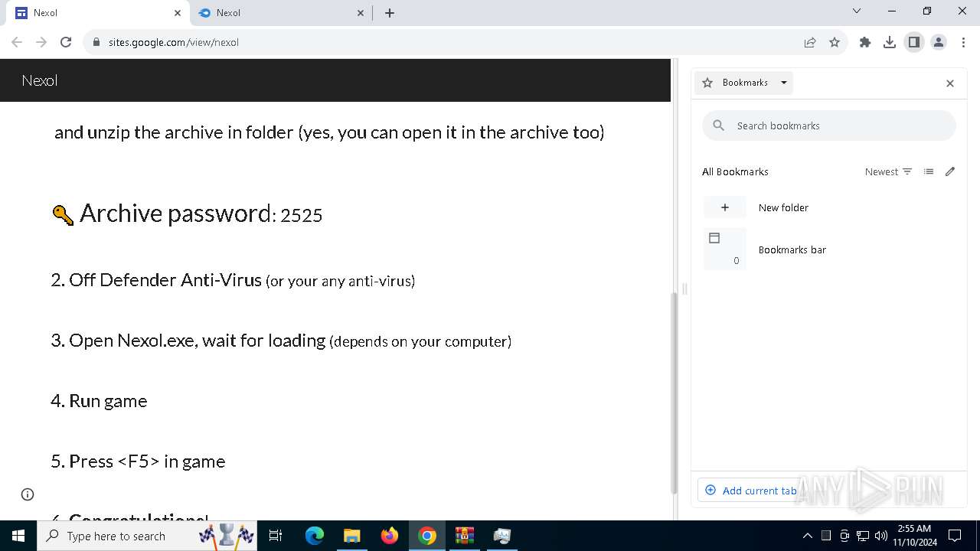
Task: Click the Search bookmarks field
Action: tap(829, 126)
